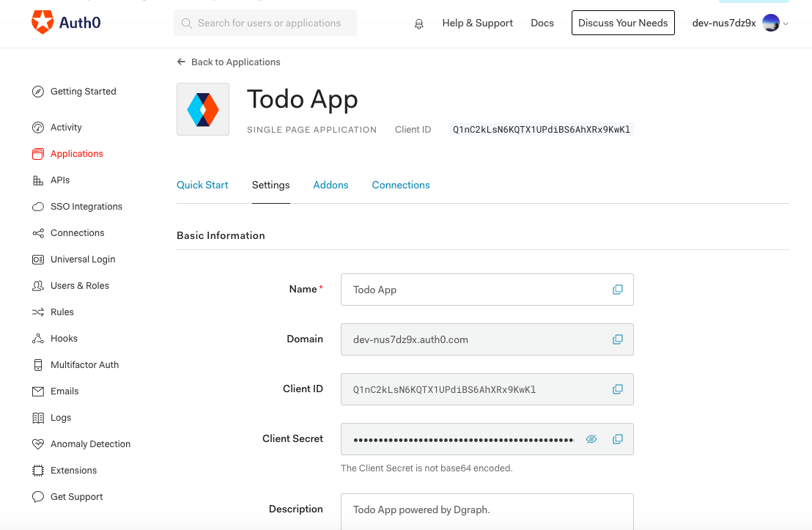This screenshot has height=530, width=812.
Task: Open Hooks in sidebar
Action: 64,339
